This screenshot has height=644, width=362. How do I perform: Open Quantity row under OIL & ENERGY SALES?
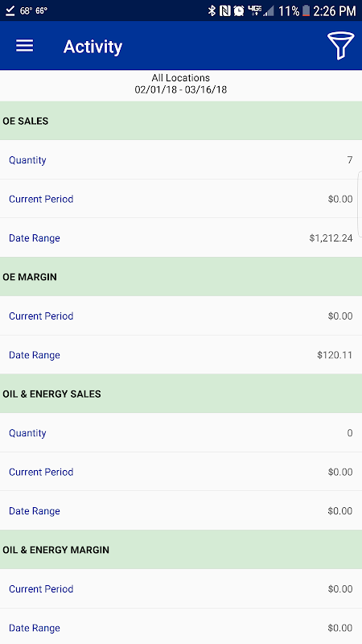click(181, 433)
